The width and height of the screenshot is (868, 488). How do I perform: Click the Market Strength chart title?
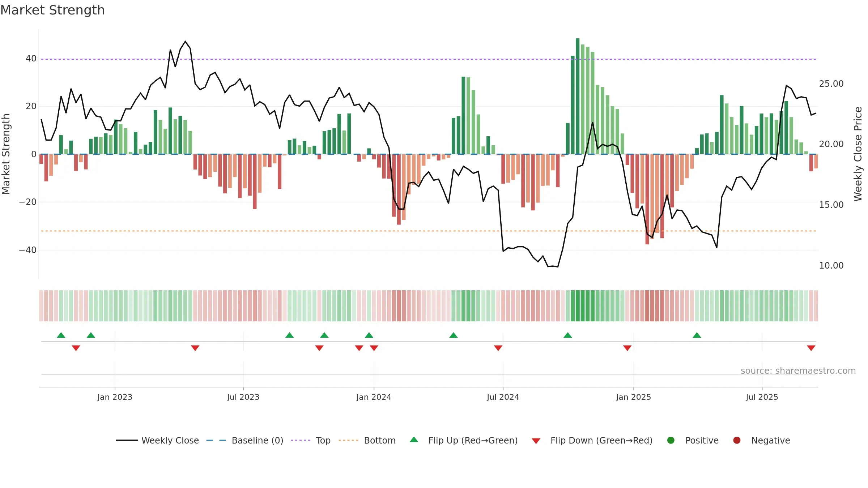pyautogui.click(x=52, y=10)
